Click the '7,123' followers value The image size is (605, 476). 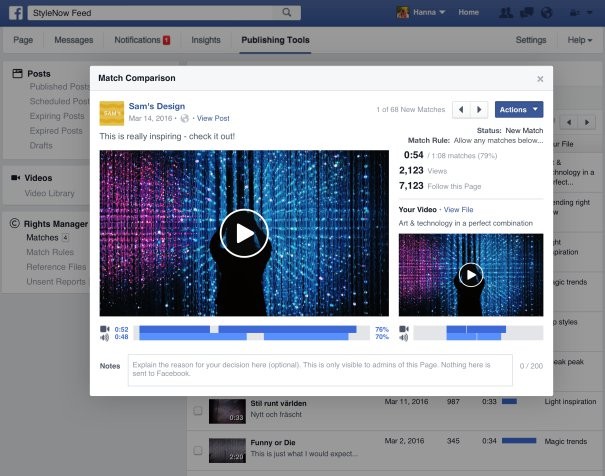(x=411, y=186)
